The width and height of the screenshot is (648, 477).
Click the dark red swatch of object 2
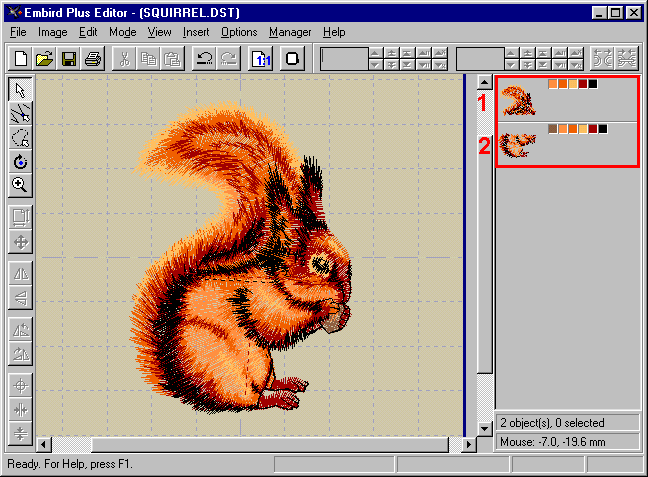pyautogui.click(x=593, y=129)
